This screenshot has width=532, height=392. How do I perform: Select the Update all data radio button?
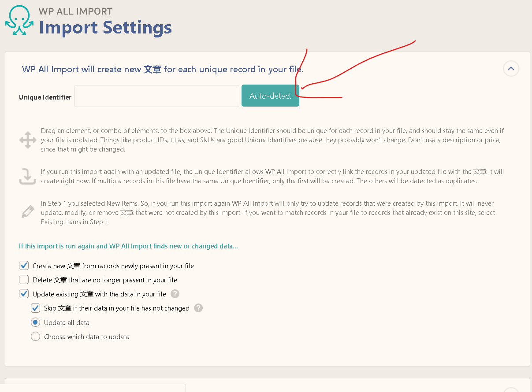(35, 322)
